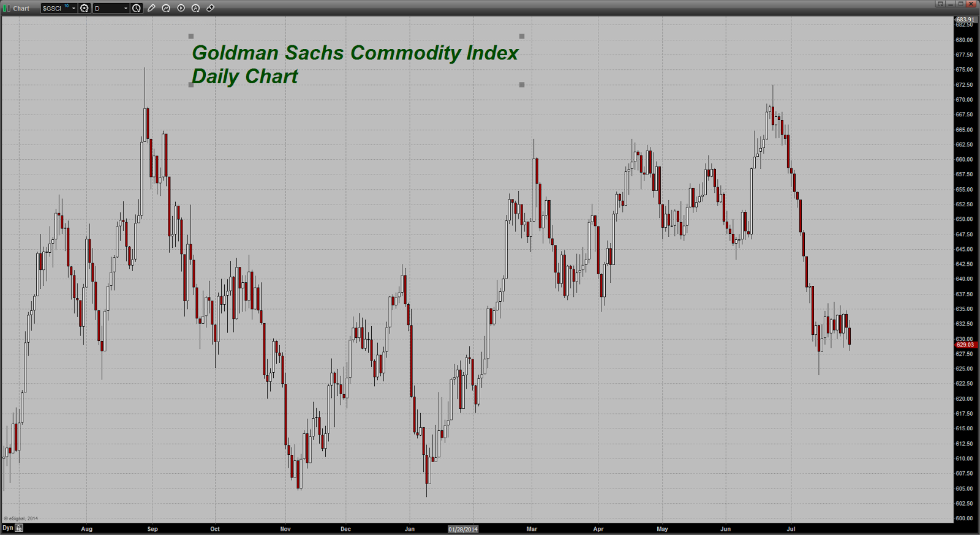Click the bottom-right handle of title annotation

tap(522, 84)
